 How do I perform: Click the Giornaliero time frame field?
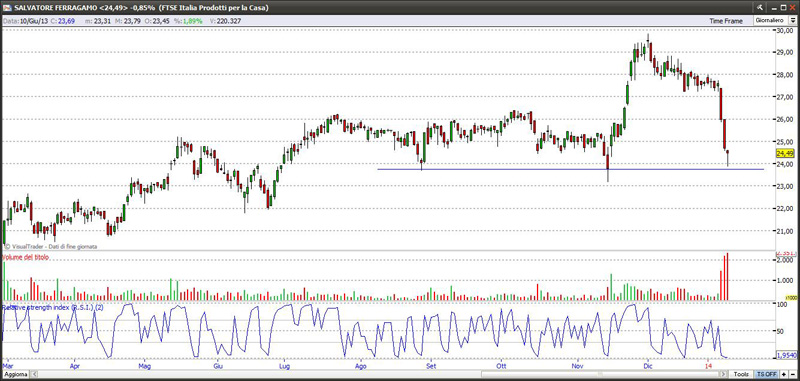coord(771,20)
